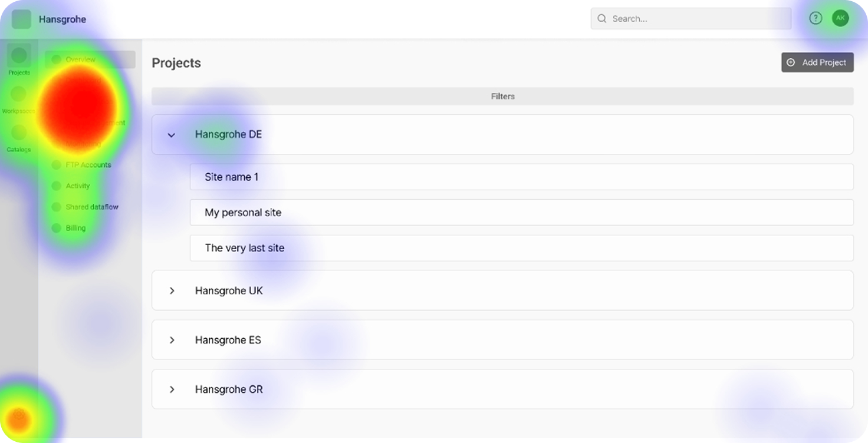Click the Hansgrohe logo square in header

(x=21, y=19)
